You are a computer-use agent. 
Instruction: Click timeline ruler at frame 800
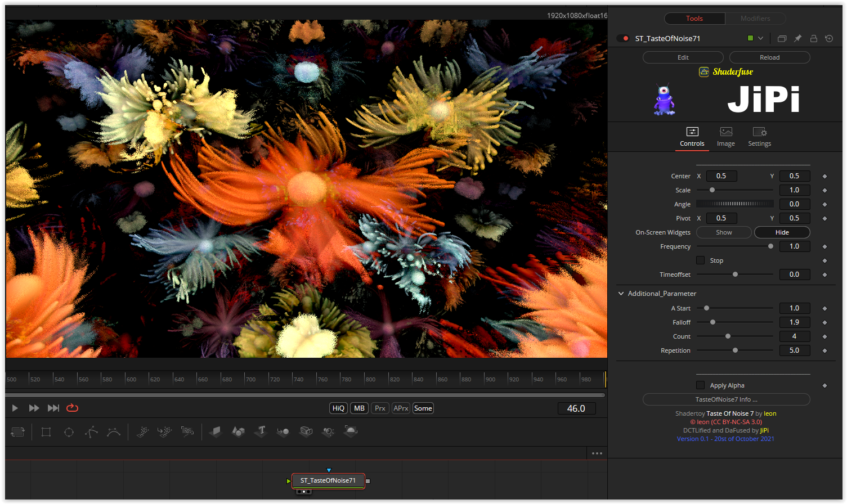370,379
